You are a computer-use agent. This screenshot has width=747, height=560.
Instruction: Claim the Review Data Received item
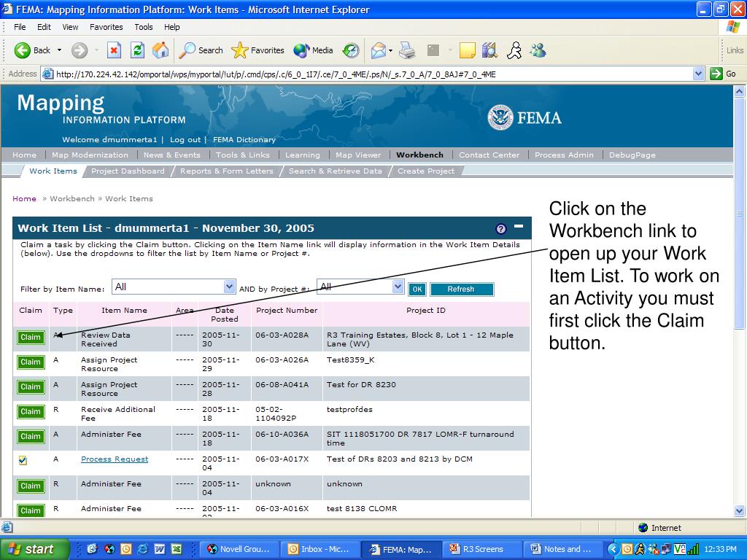[31, 337]
